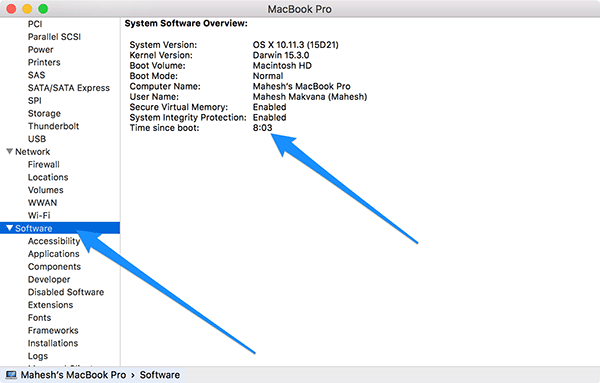Open Accessibility under Software
This screenshot has height=383, width=600.
click(x=54, y=241)
